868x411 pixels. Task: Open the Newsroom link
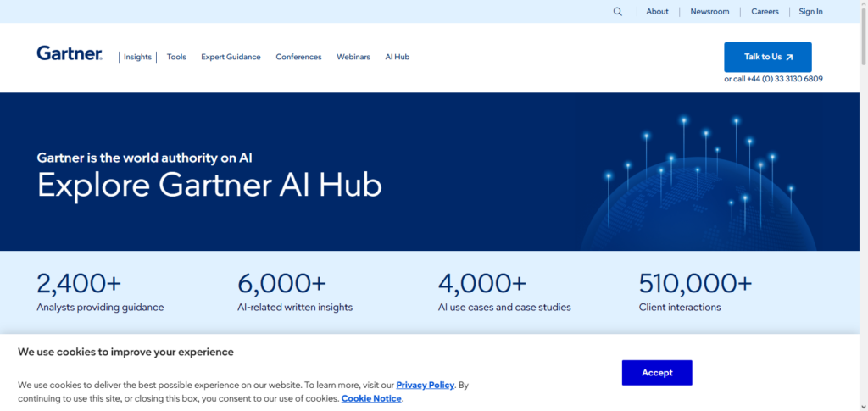709,12
